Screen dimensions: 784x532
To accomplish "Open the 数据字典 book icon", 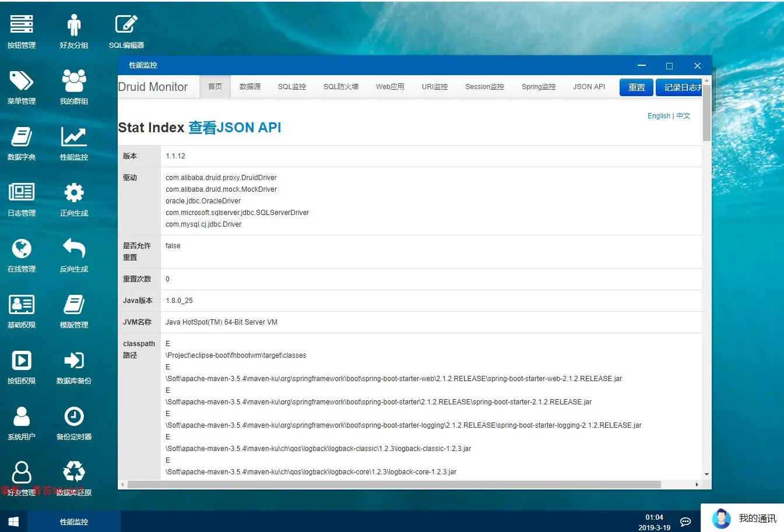I will pos(22,143).
